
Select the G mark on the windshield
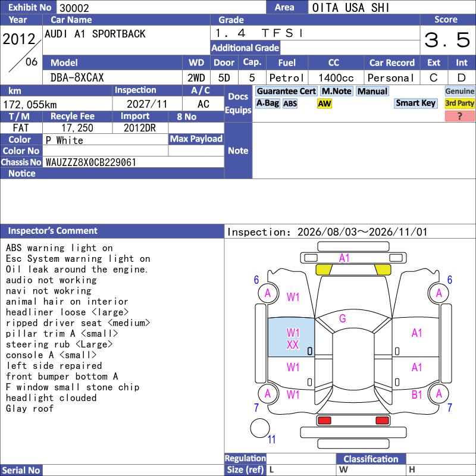(343, 318)
